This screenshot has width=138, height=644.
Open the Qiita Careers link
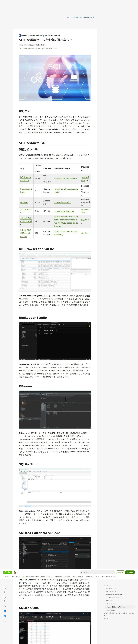92,577
